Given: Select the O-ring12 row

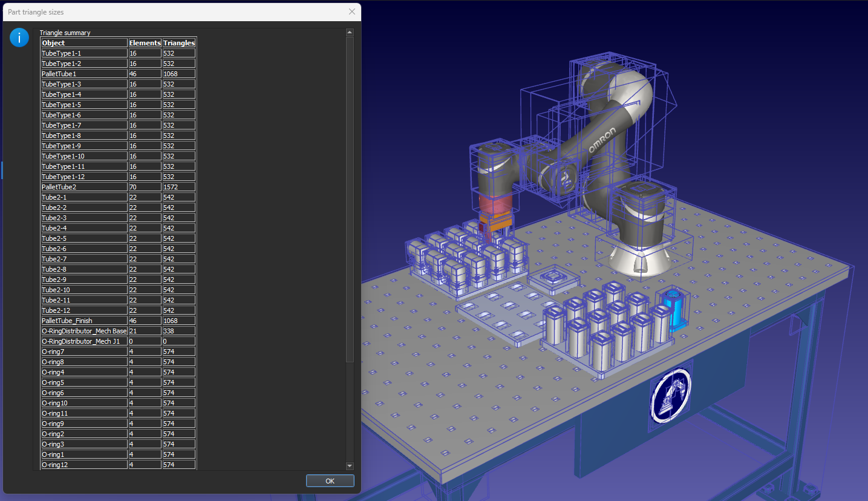Looking at the screenshot, I should tap(84, 465).
